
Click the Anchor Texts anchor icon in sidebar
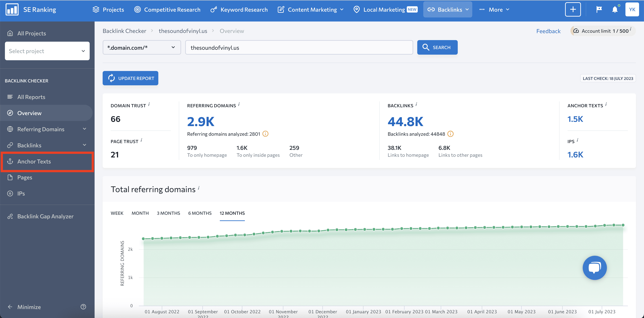[x=10, y=161]
